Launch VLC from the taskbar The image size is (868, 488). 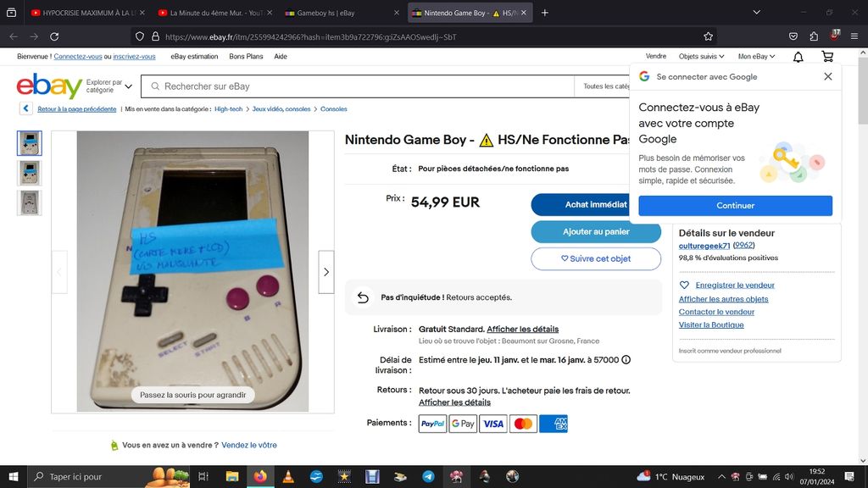click(288, 476)
